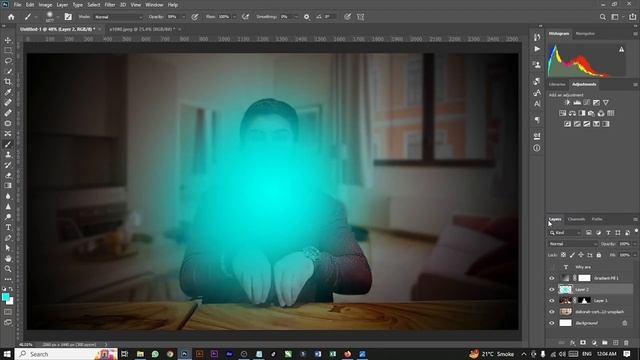Open smoothing options gear icon
640x360 pixels.
click(x=307, y=17)
